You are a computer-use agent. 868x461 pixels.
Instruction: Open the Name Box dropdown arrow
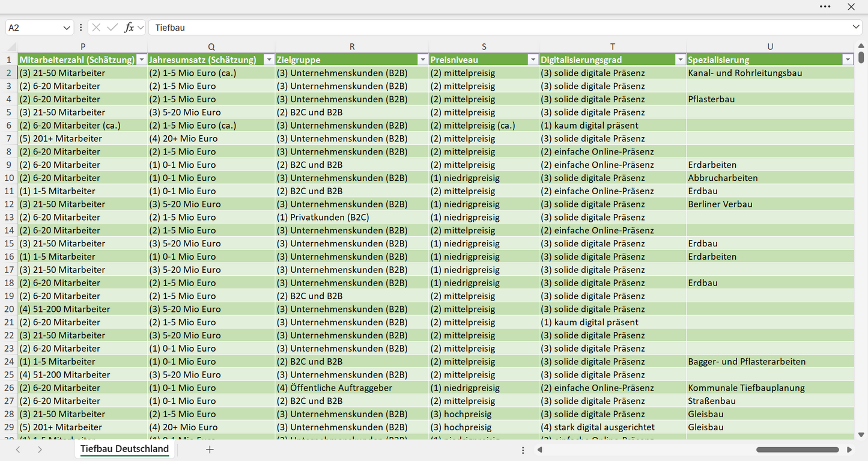tap(67, 28)
